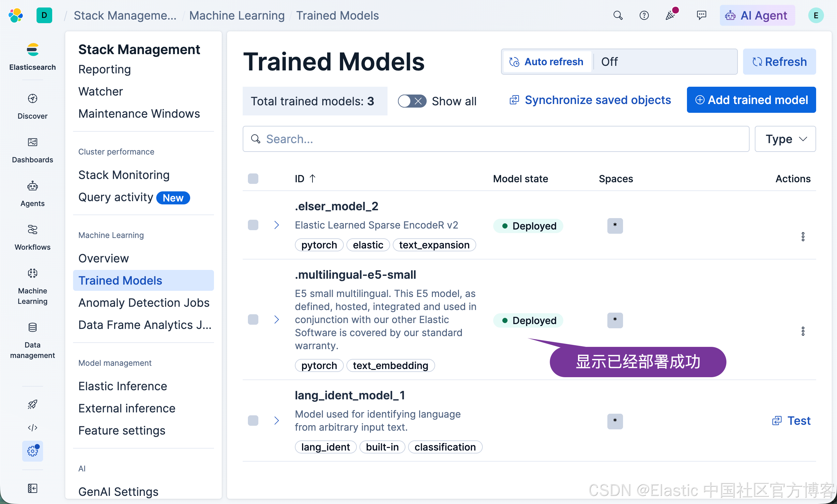Sort the table by ID column

[x=305, y=179]
